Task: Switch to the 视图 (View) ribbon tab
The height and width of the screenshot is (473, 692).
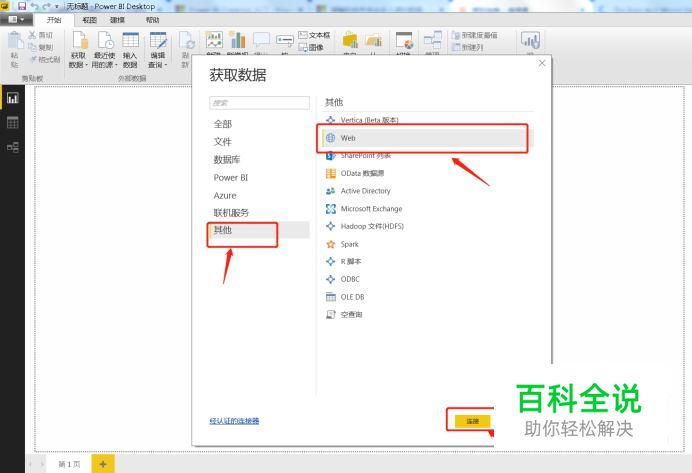Action: 90,20
